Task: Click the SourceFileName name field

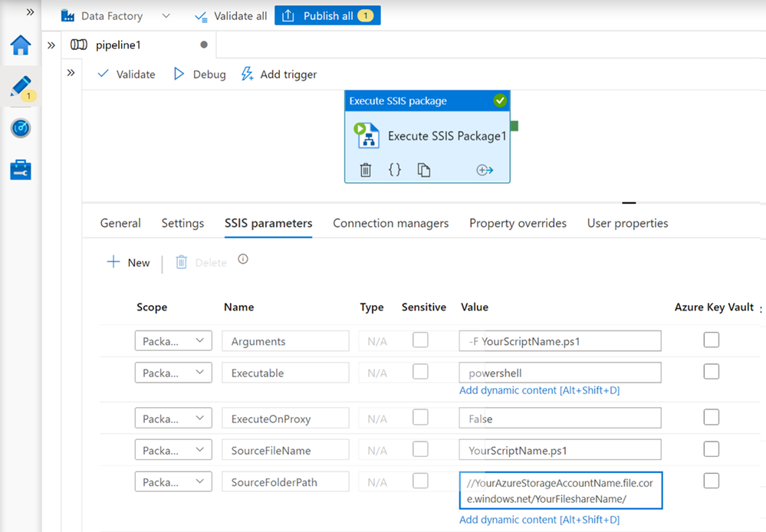Action: click(285, 450)
